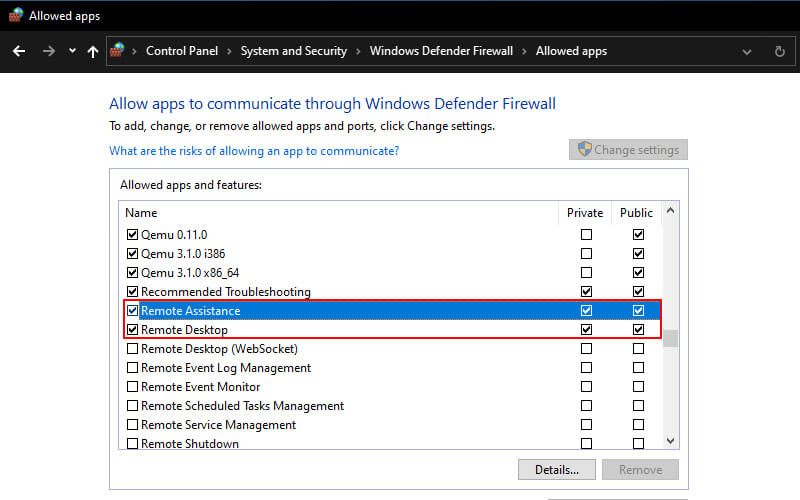Open the risks of allowing apps link
Viewport: 800px width, 500px height.
tap(254, 151)
